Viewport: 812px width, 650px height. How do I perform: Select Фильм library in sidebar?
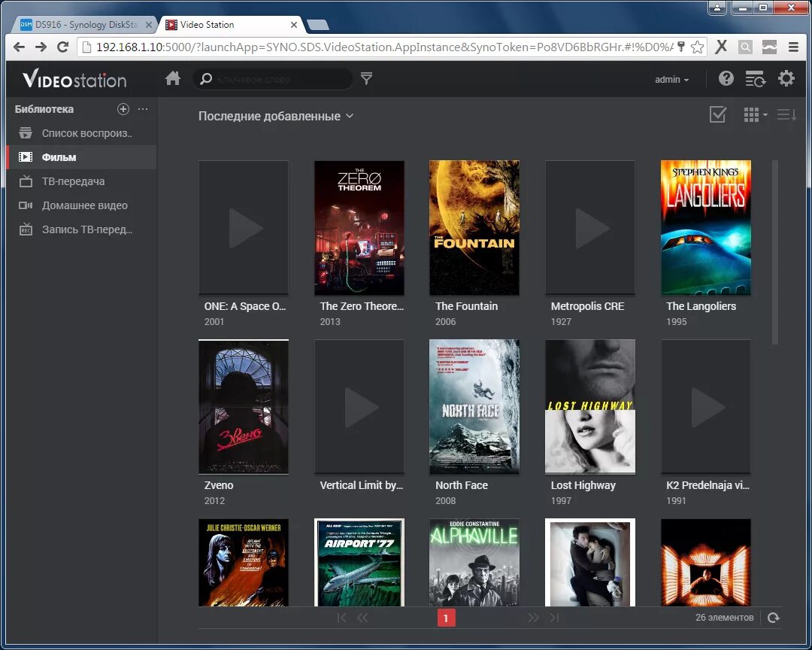(81, 157)
